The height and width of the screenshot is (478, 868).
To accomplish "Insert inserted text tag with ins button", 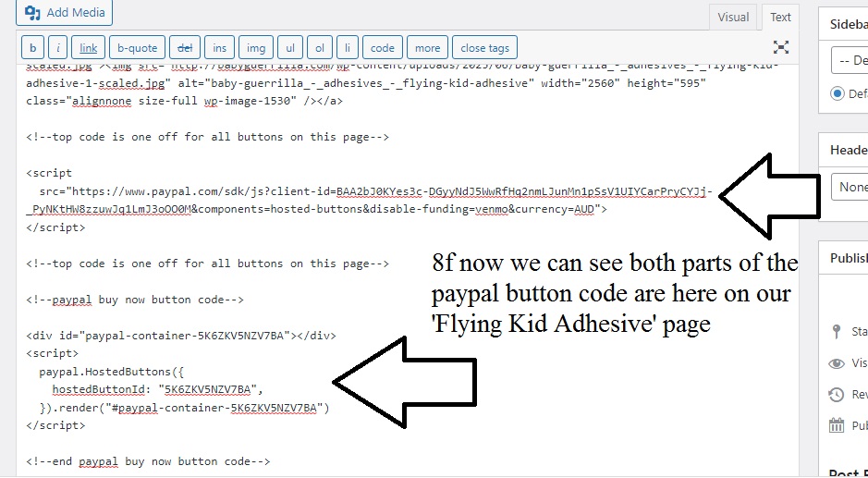I will [220, 48].
